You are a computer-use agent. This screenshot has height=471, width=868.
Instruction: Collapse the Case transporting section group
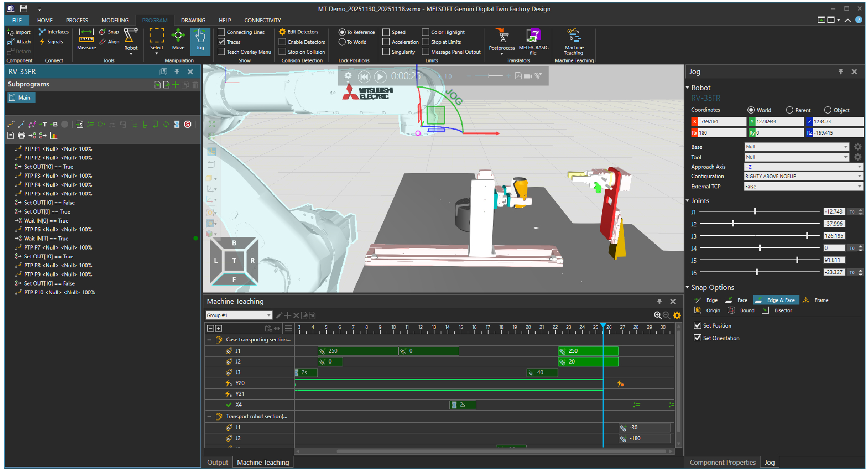click(x=209, y=340)
